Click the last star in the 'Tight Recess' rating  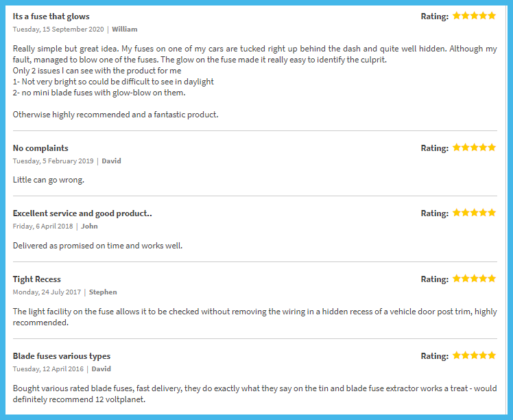click(492, 279)
